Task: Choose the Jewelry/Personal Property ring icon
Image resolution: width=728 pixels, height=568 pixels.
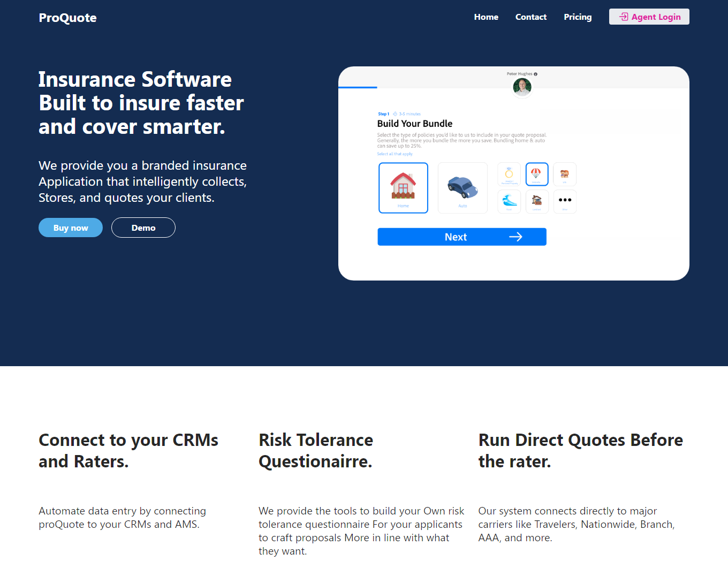Action: pyautogui.click(x=509, y=174)
